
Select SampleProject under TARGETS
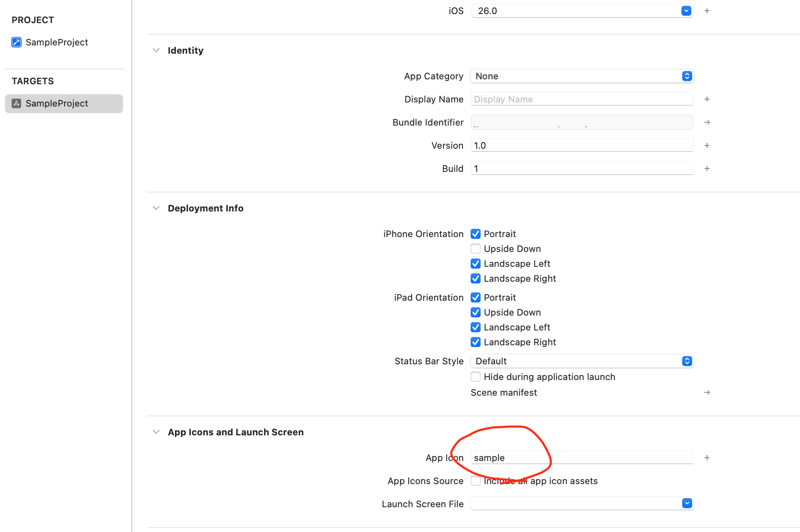64,103
